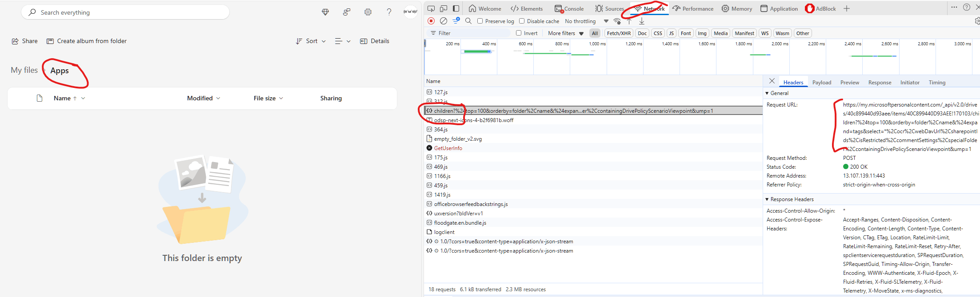The image size is (980, 297).
Task: Open the network search magnifier
Action: tap(468, 21)
